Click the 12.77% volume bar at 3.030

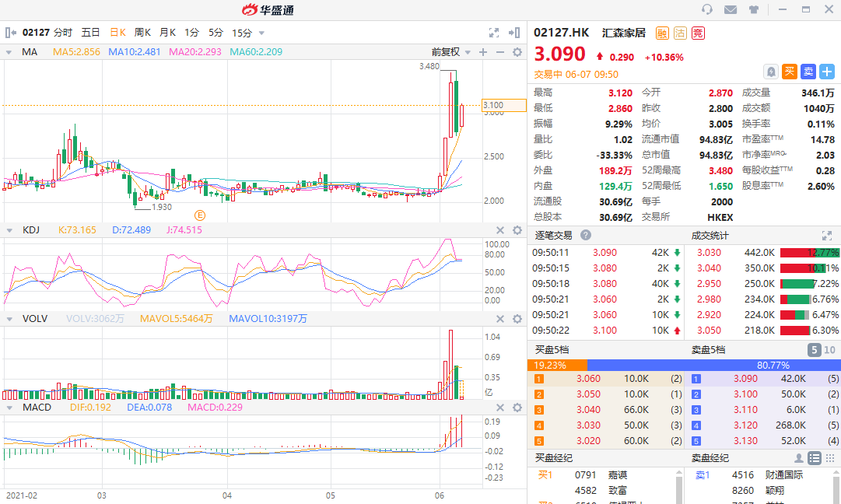pos(810,253)
